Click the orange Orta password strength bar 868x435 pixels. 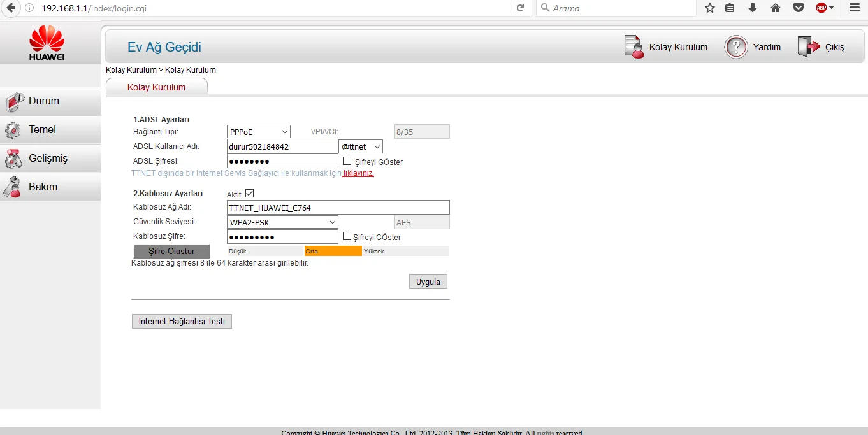point(333,251)
